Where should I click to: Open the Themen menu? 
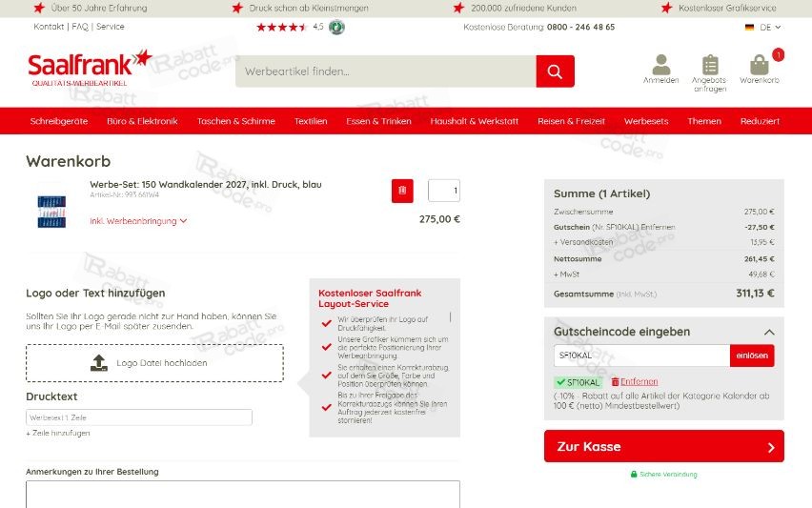704,121
